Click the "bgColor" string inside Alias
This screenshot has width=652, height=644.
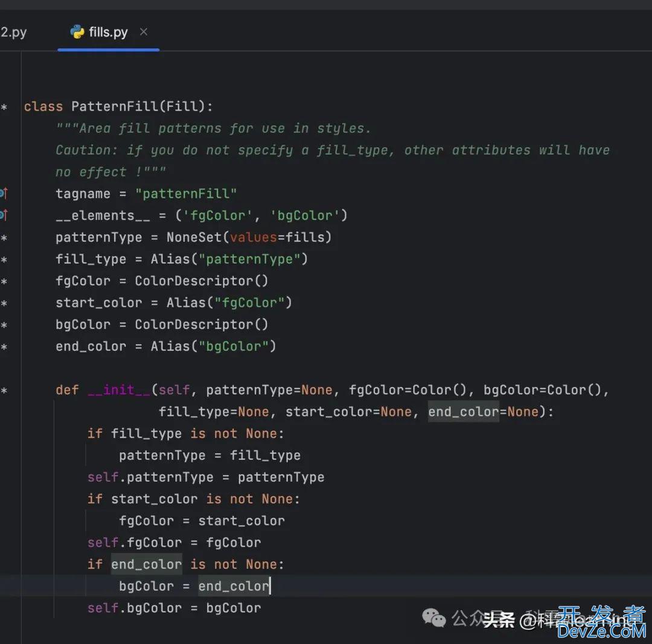(234, 346)
